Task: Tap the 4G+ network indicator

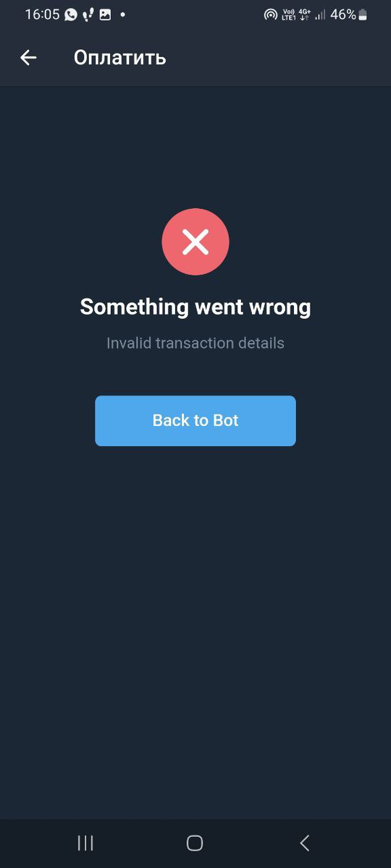Action: click(305, 14)
